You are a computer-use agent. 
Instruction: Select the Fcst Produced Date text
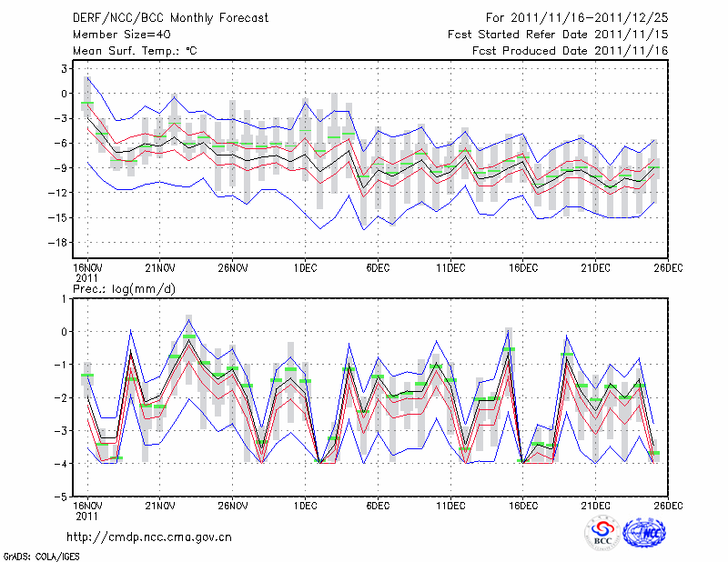point(570,51)
